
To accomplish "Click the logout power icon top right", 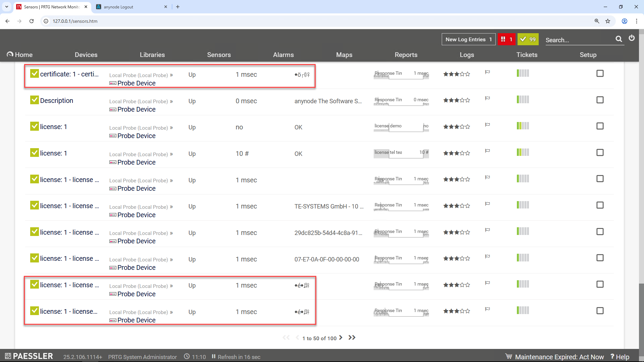I will pos(632,38).
